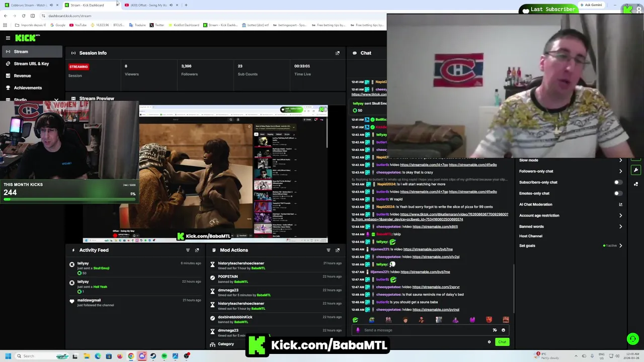Open the AI Chat Moderation external link
The width and height of the screenshot is (644, 362).
tap(620, 205)
